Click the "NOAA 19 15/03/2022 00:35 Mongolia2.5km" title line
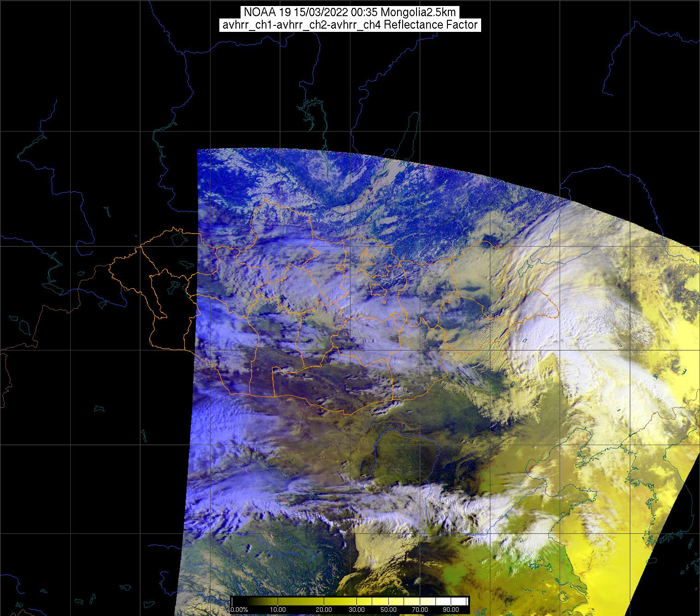Screen dimensions: 700x616 (350, 12)
